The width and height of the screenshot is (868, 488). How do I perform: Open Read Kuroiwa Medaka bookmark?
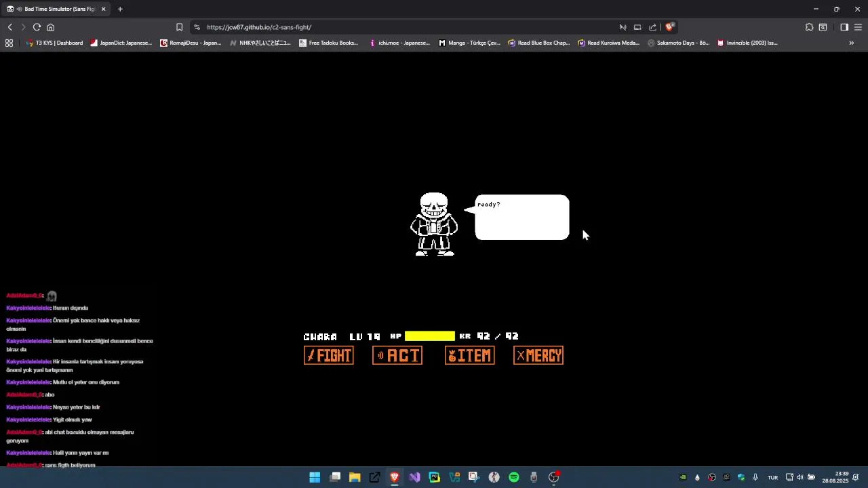(x=609, y=43)
